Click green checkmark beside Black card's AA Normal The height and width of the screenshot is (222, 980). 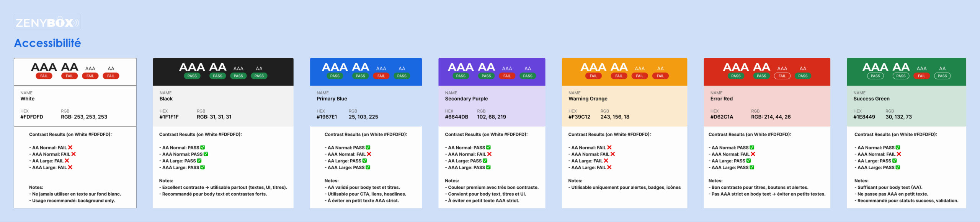point(203,147)
